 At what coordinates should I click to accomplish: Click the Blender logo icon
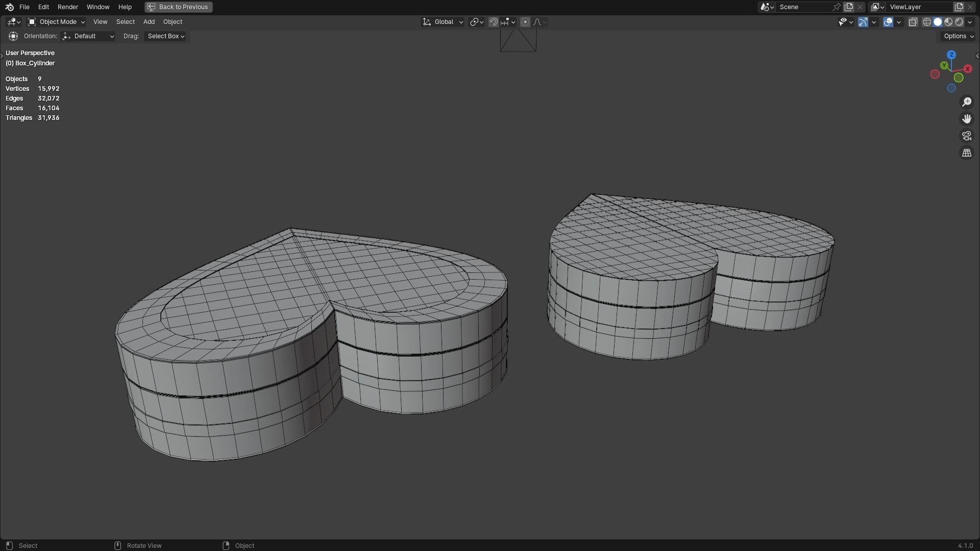[9, 7]
